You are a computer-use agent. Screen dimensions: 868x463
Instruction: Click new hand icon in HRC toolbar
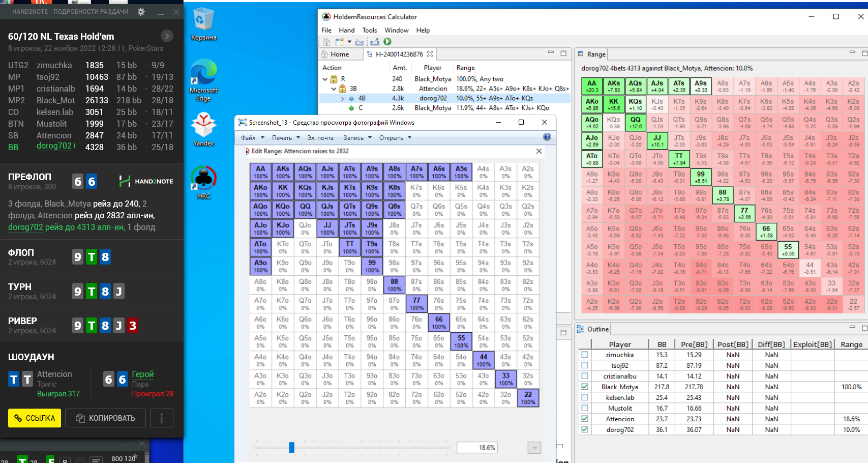(340, 42)
